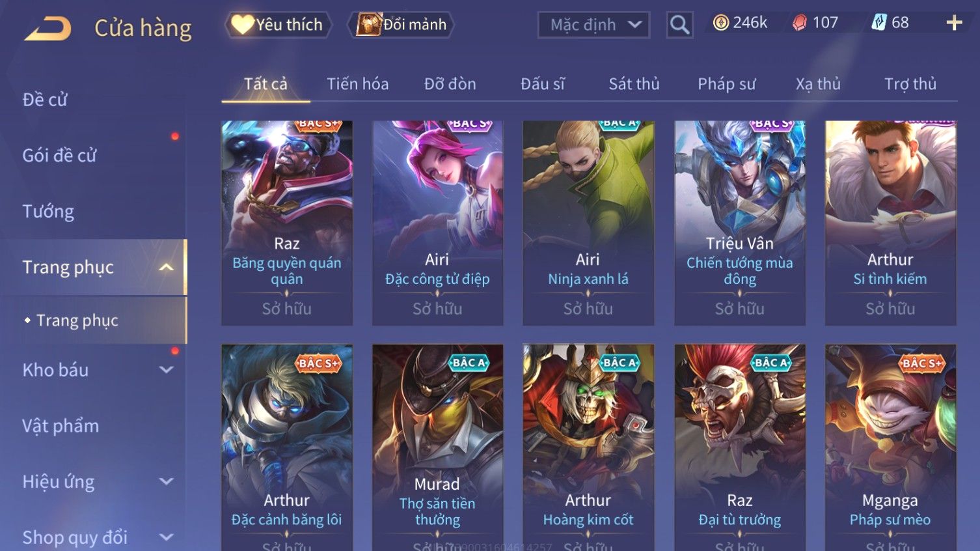The image size is (980, 551).
Task: Collapse the Trang phục sidebar section
Action: tap(167, 267)
